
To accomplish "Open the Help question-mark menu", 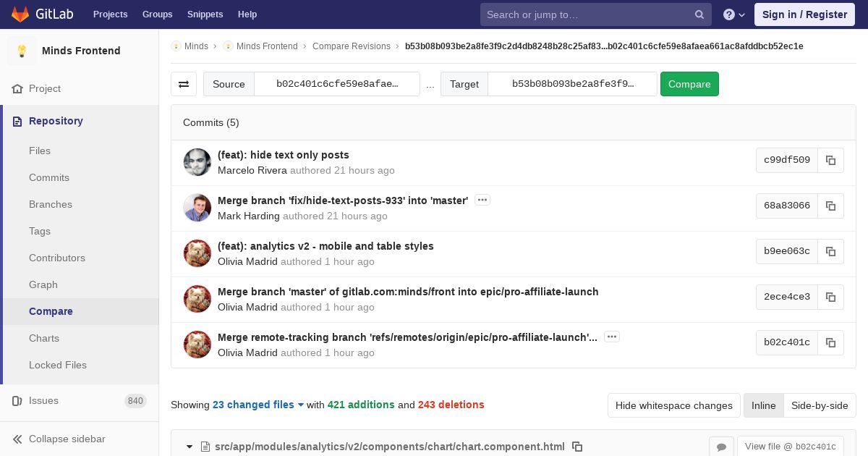I will [x=734, y=14].
